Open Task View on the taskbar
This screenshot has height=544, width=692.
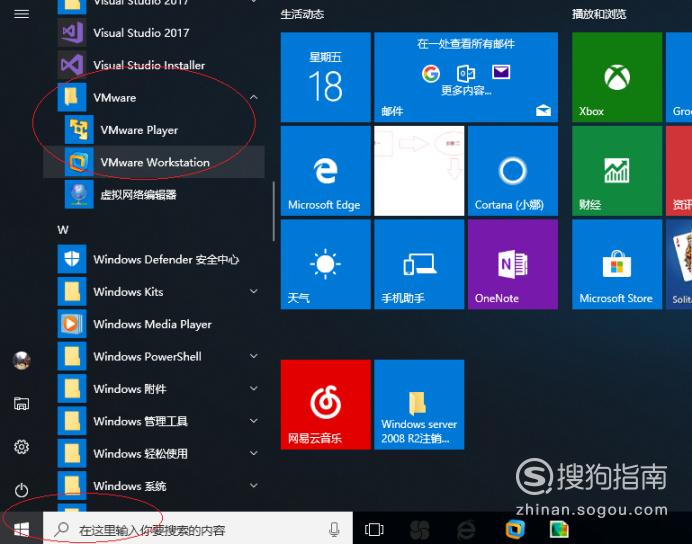[374, 529]
